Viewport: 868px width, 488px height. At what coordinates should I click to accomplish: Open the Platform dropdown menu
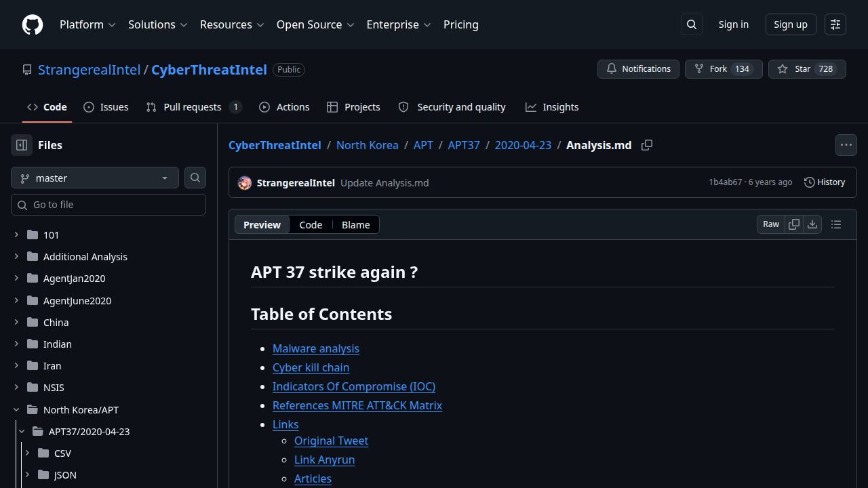coord(87,24)
